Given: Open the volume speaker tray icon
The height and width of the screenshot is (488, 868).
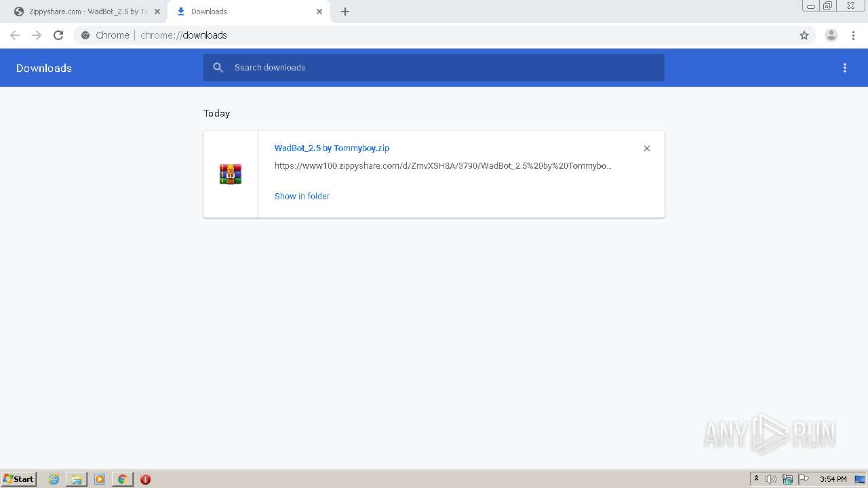Looking at the screenshot, I should click(770, 479).
